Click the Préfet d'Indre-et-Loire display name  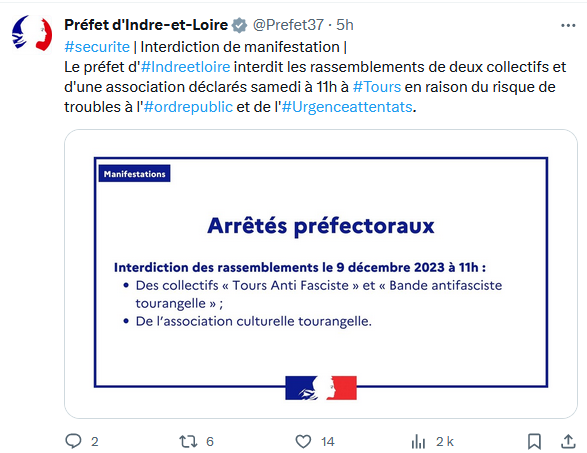click(x=146, y=25)
